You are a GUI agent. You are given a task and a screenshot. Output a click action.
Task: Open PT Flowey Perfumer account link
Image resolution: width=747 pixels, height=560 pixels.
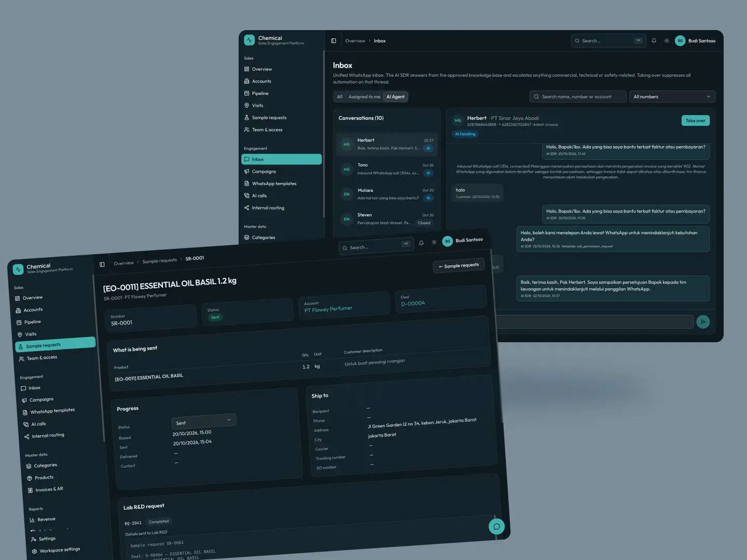point(328,309)
